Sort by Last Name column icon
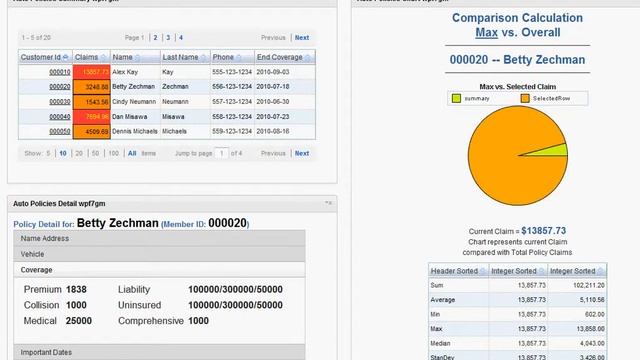640x360 pixels. coord(203,58)
